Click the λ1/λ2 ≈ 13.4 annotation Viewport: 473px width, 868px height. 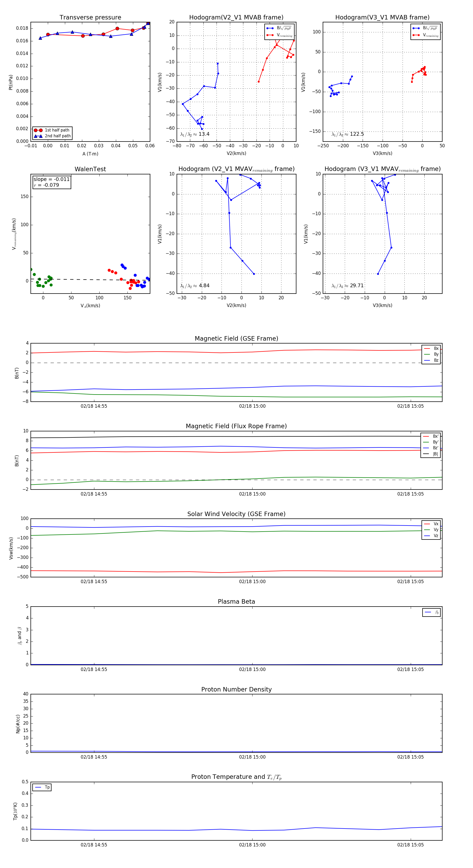tap(194, 134)
